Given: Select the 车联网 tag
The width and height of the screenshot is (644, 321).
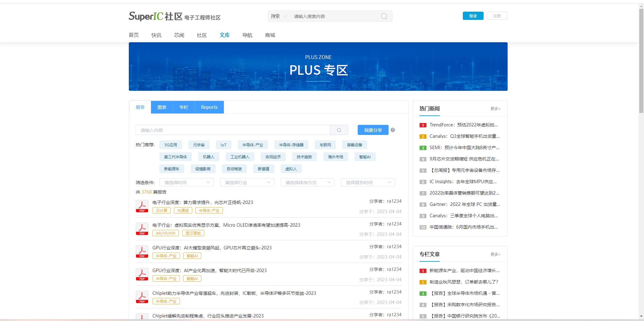Looking at the screenshot, I should pyautogui.click(x=325, y=145).
